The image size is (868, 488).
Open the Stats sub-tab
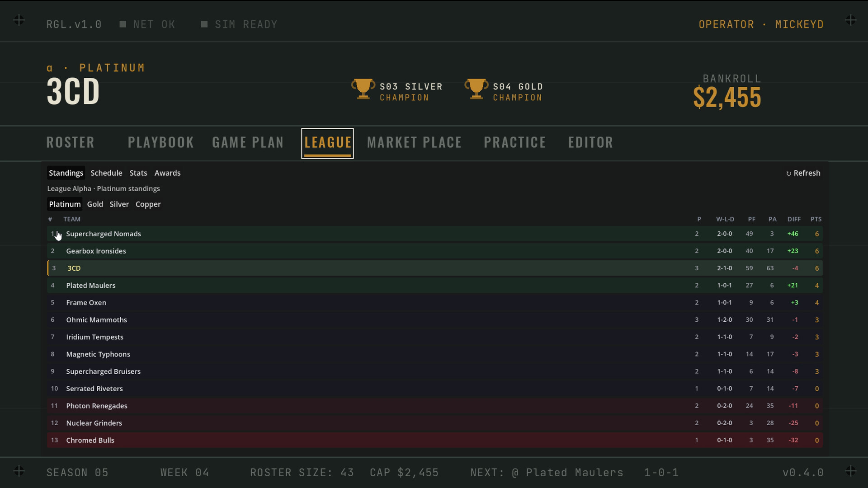(x=138, y=173)
